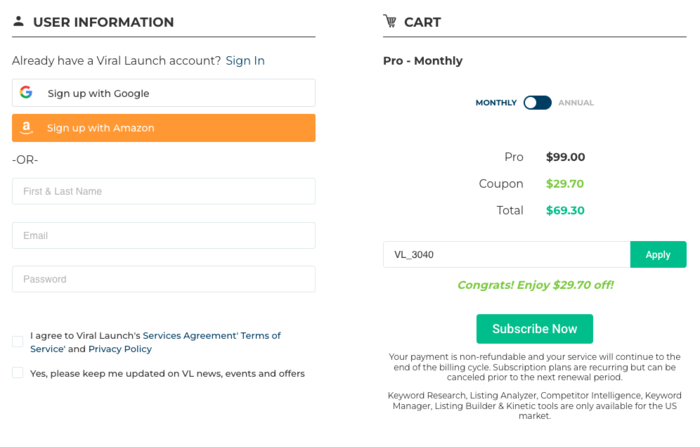Open the Services Agreement Terms of Service link

[211, 336]
